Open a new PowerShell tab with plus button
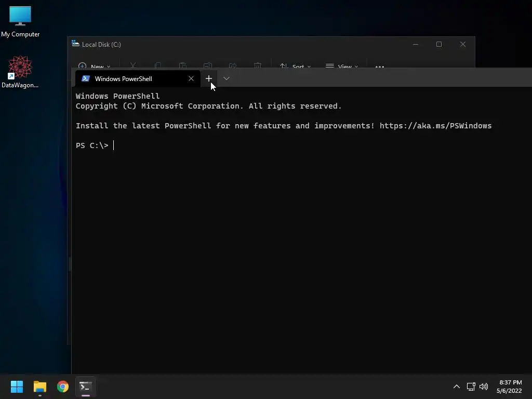 [x=209, y=79]
